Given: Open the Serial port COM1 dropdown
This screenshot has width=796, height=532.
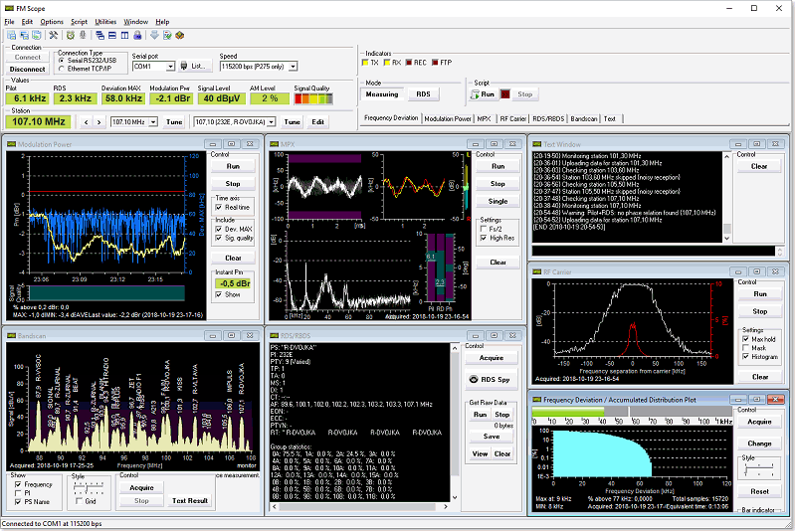Looking at the screenshot, I should tap(170, 67).
